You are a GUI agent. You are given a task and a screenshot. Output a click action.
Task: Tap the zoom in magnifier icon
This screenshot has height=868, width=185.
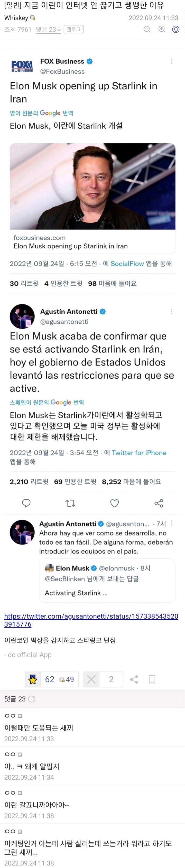click(x=162, y=29)
